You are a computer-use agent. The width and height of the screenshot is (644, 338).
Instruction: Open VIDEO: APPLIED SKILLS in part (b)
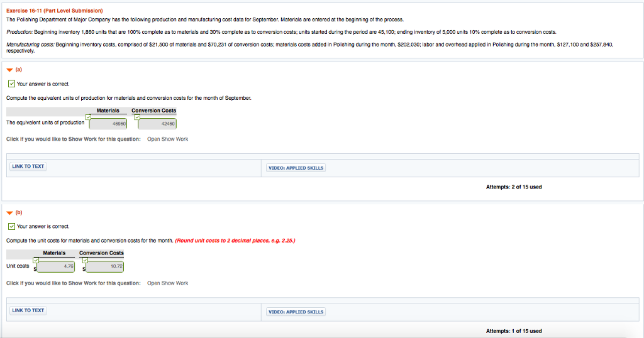(296, 312)
